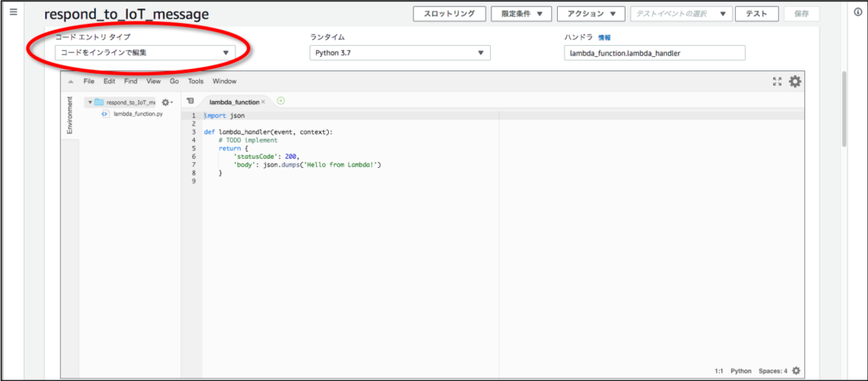
Task: Expand the アクション dropdown button
Action: pos(591,14)
